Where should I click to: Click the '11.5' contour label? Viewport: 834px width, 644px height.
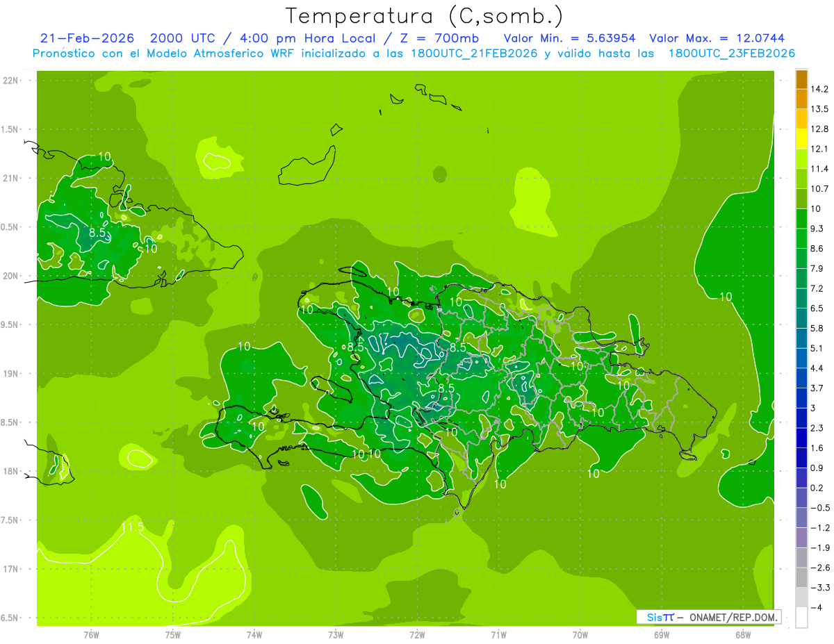click(131, 527)
